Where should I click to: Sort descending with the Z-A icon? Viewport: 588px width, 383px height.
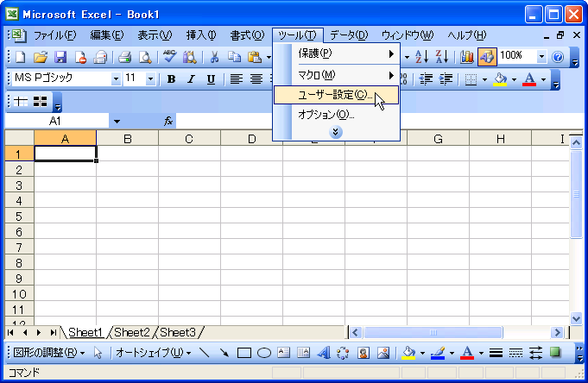point(442,57)
